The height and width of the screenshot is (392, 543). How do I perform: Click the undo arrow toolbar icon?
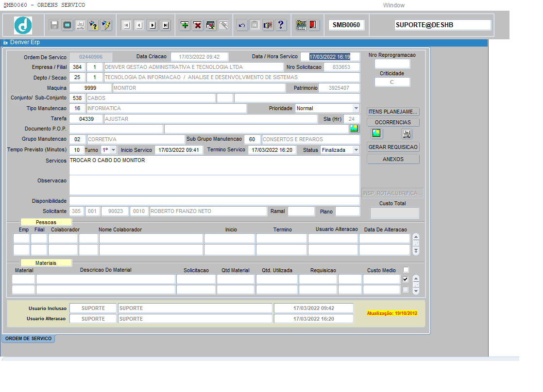(242, 25)
